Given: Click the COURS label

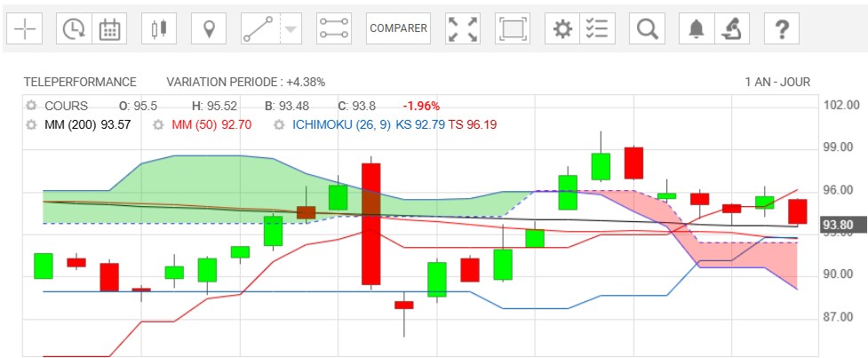Looking at the screenshot, I should point(66,106).
